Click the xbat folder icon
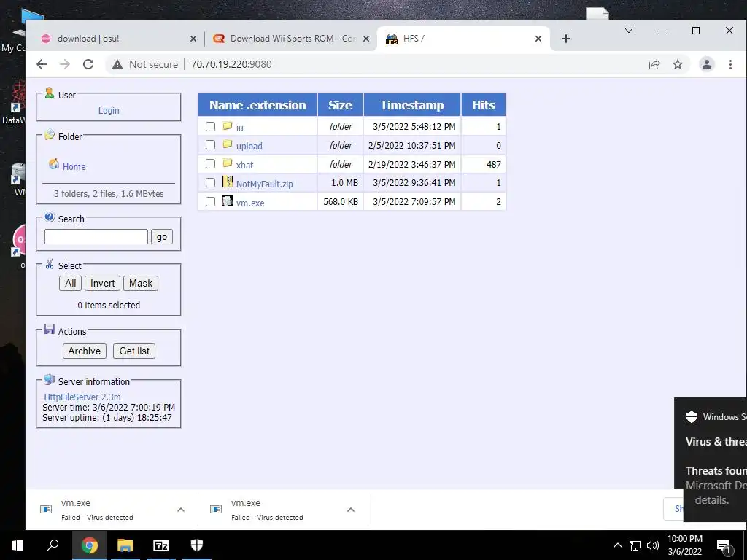747x560 pixels. click(x=228, y=163)
